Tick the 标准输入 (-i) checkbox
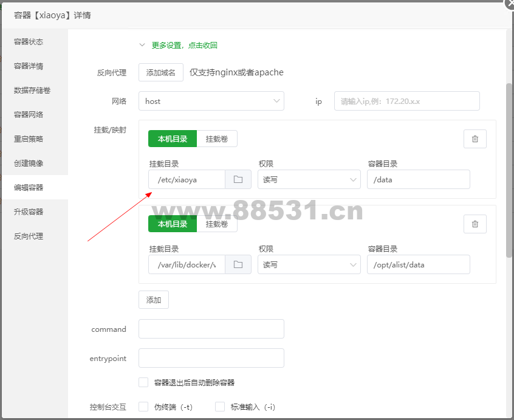The width and height of the screenshot is (514, 420). coord(219,407)
